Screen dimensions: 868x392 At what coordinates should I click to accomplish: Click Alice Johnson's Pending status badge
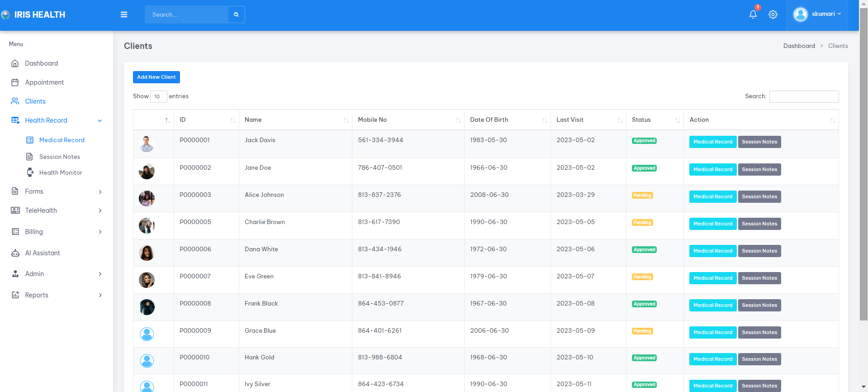[642, 196]
